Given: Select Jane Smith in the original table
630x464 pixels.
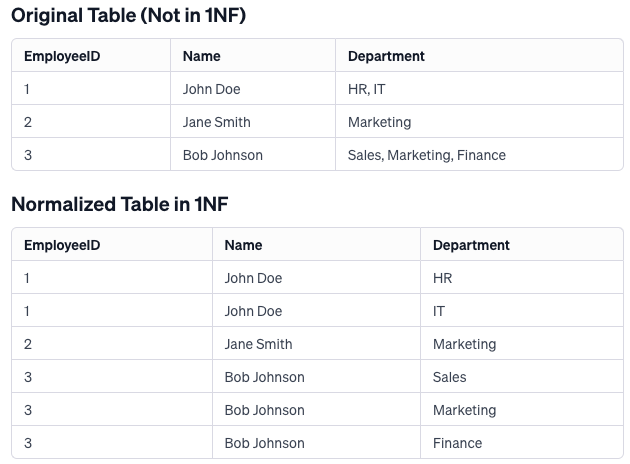Looking at the screenshot, I should point(216,122).
